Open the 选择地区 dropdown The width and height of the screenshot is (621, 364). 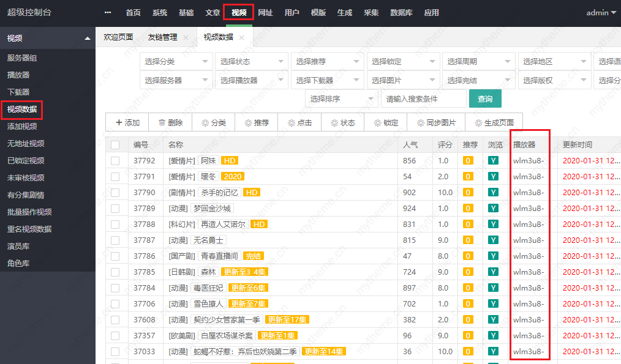pyautogui.click(x=554, y=61)
